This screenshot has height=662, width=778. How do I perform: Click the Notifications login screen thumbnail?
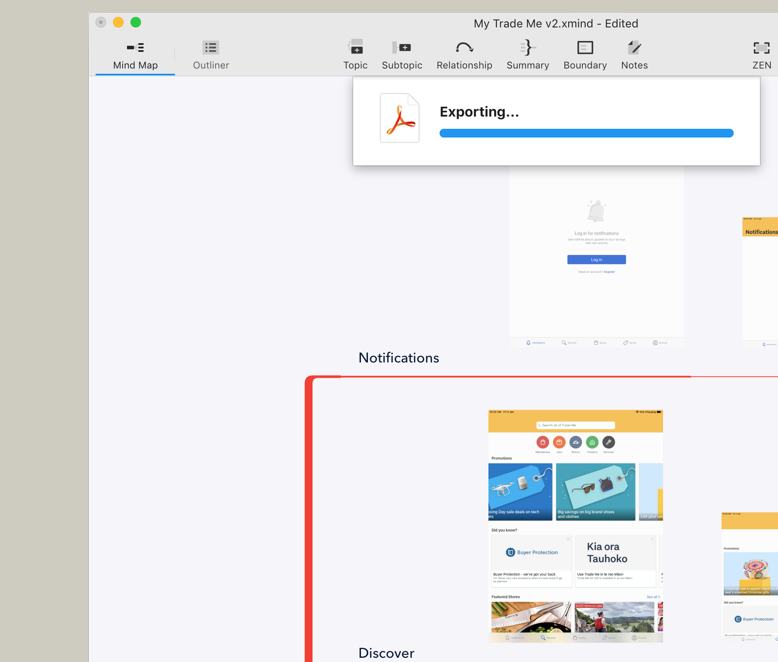click(x=596, y=257)
